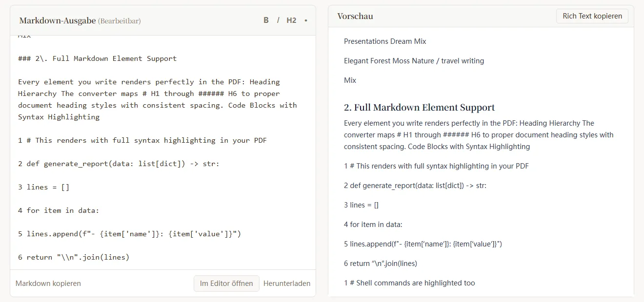644x302 pixels.
Task: Click the editor line starting "2 def generate_report"
Action: [119, 164]
